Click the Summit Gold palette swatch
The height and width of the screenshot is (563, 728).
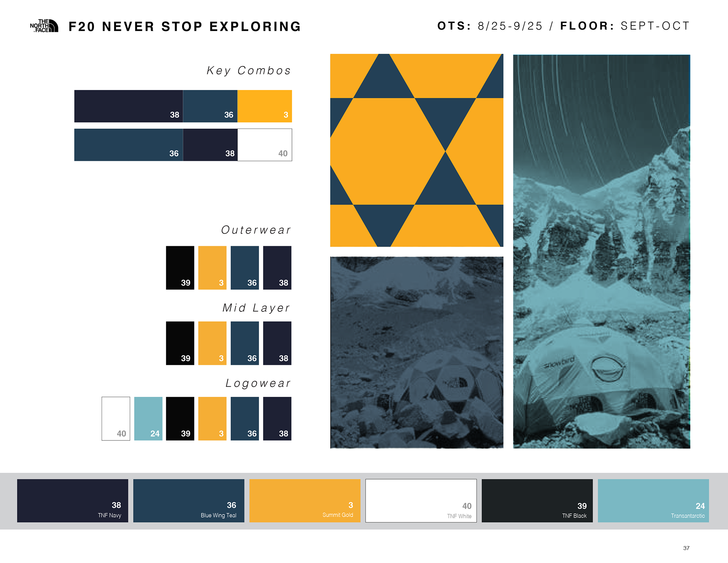(305, 501)
